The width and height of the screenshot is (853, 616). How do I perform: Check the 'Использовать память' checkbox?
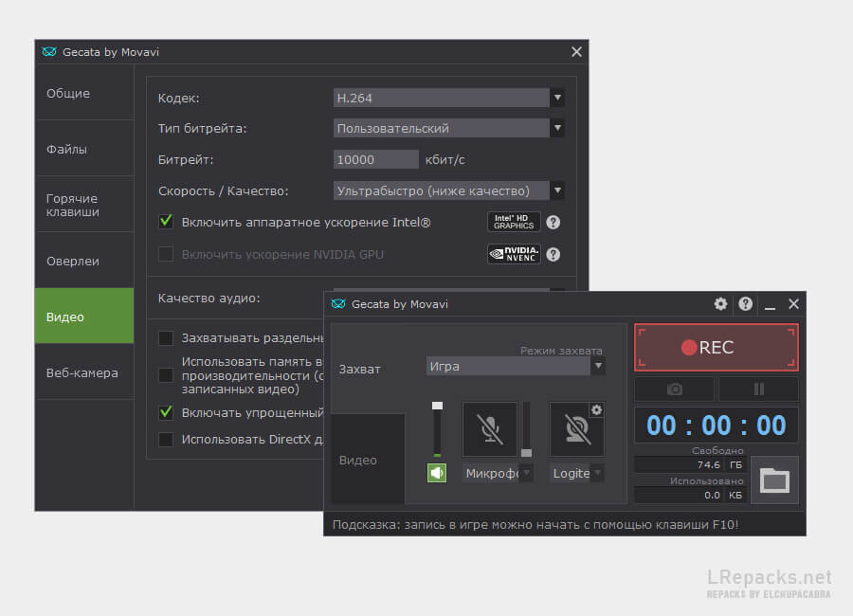tap(166, 375)
